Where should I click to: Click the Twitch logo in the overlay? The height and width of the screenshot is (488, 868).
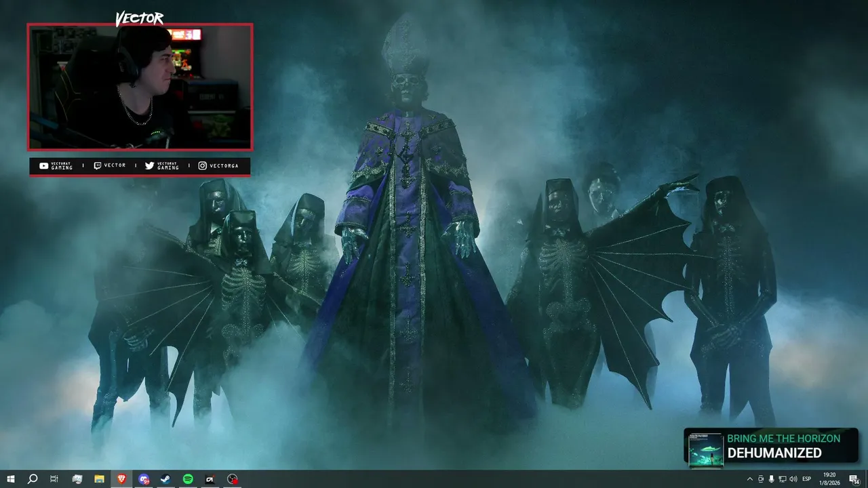click(x=98, y=166)
